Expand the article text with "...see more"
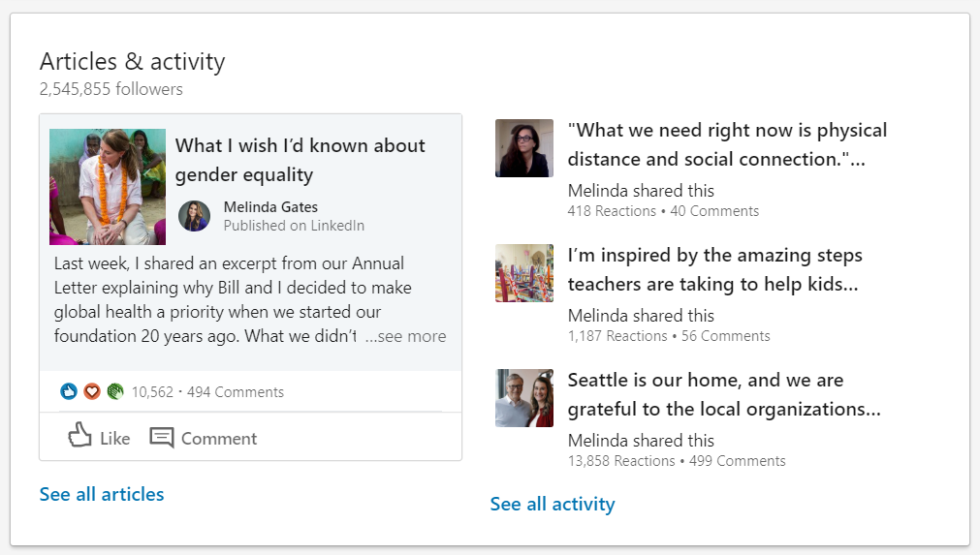 [405, 336]
